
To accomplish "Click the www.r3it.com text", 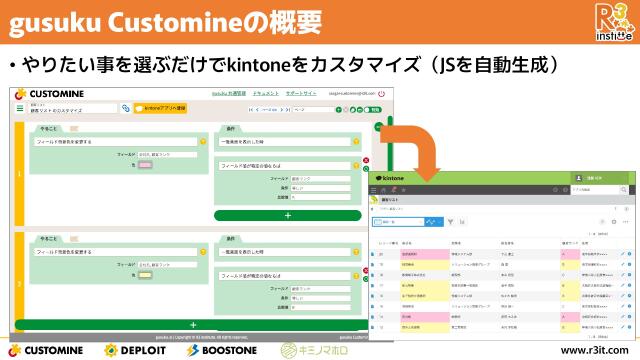I will point(595,350).
